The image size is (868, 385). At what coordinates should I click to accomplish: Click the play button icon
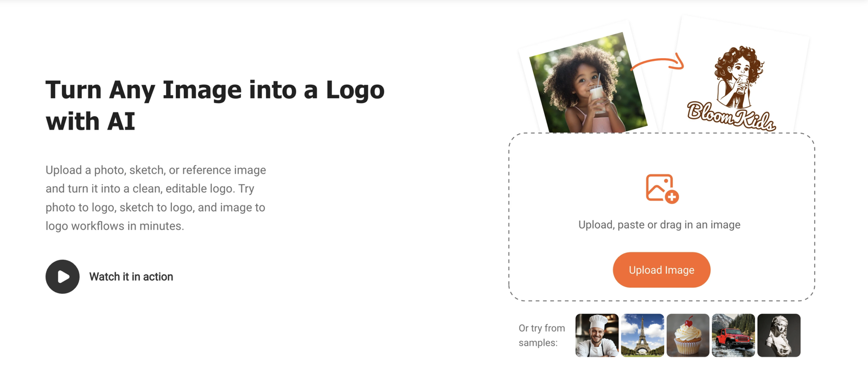pyautogui.click(x=62, y=276)
